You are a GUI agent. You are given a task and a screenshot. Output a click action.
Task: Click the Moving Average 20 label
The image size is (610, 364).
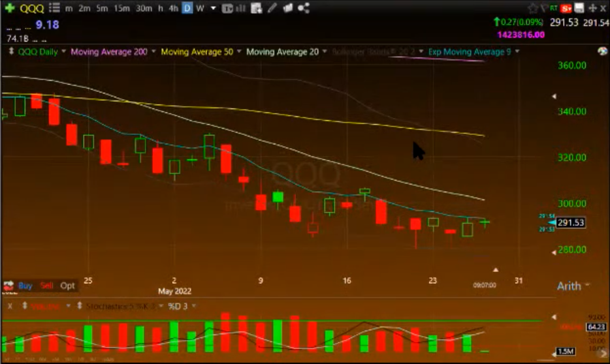(282, 52)
